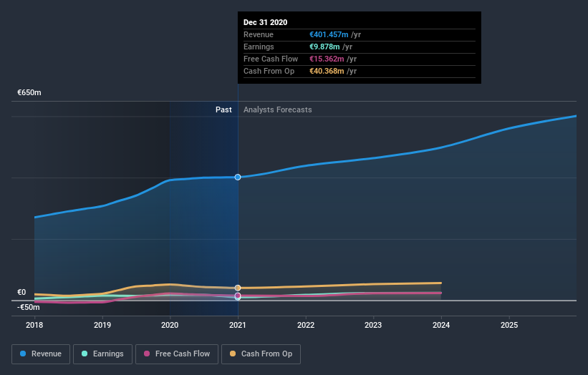
Task: Select the 2018 x-axis label
Action: tap(34, 325)
